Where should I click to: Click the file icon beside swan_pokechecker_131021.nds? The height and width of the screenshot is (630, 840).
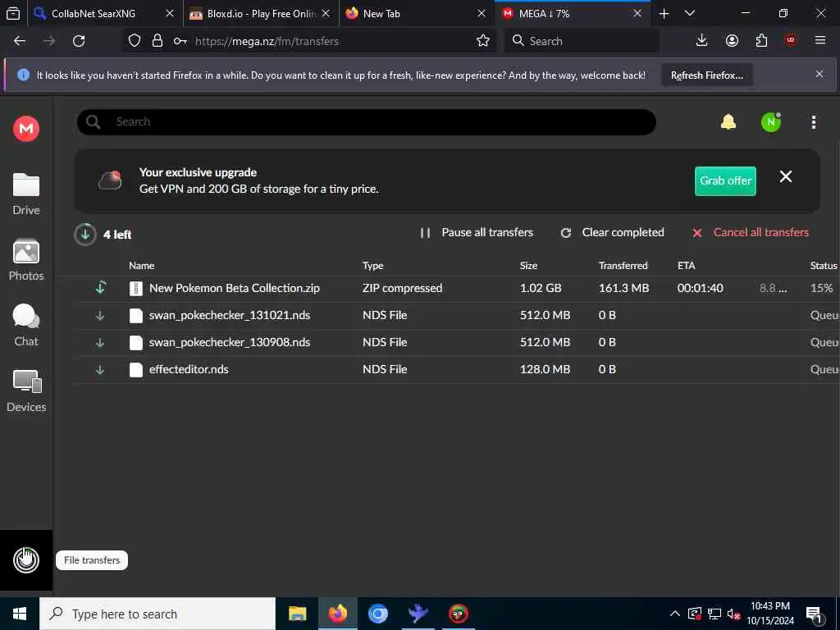point(136,316)
